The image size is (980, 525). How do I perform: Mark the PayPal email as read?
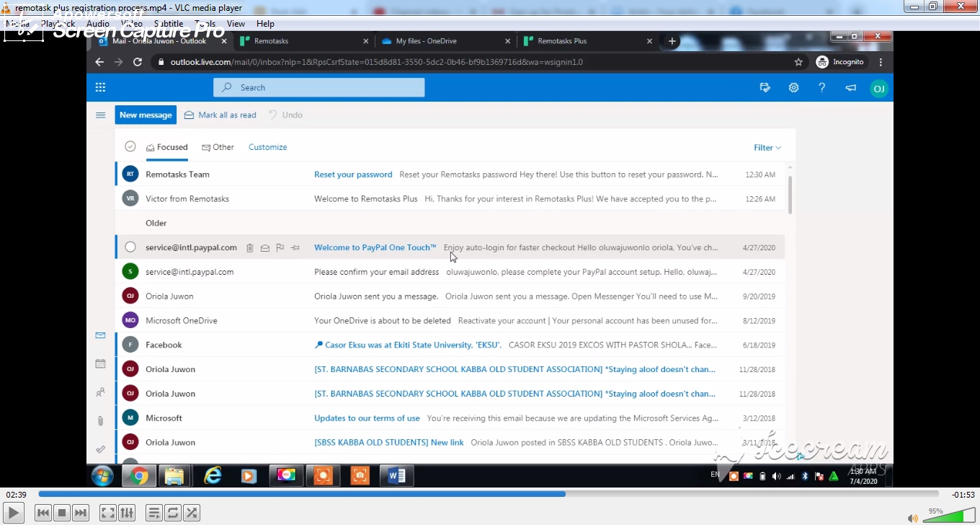[264, 247]
